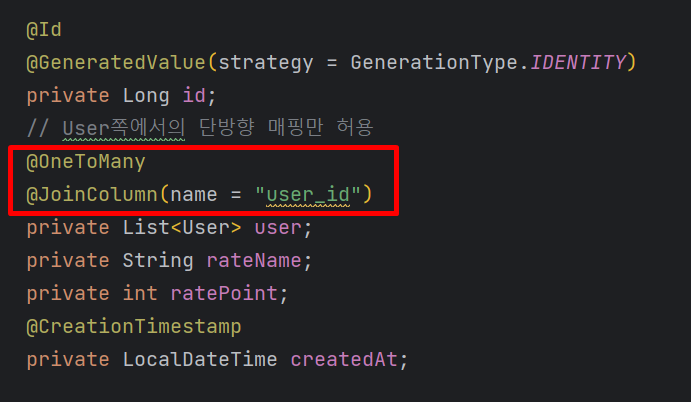Click the @JoinColumn annotation name
The image size is (691, 402).
(x=92, y=194)
